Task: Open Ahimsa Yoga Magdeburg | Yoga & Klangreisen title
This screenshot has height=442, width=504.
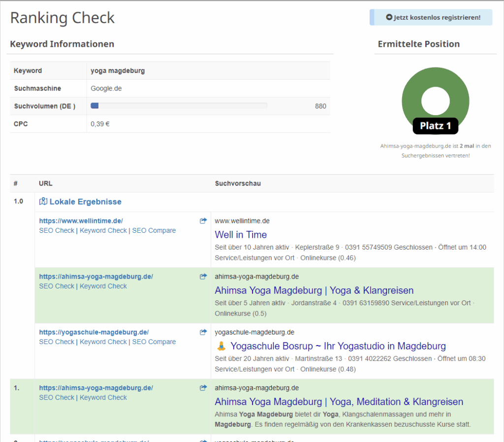Action: coord(314,290)
